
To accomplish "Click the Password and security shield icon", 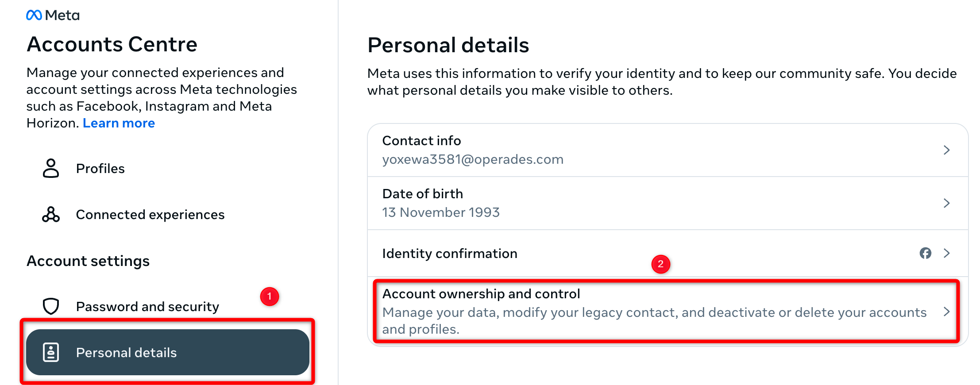I will tap(51, 306).
